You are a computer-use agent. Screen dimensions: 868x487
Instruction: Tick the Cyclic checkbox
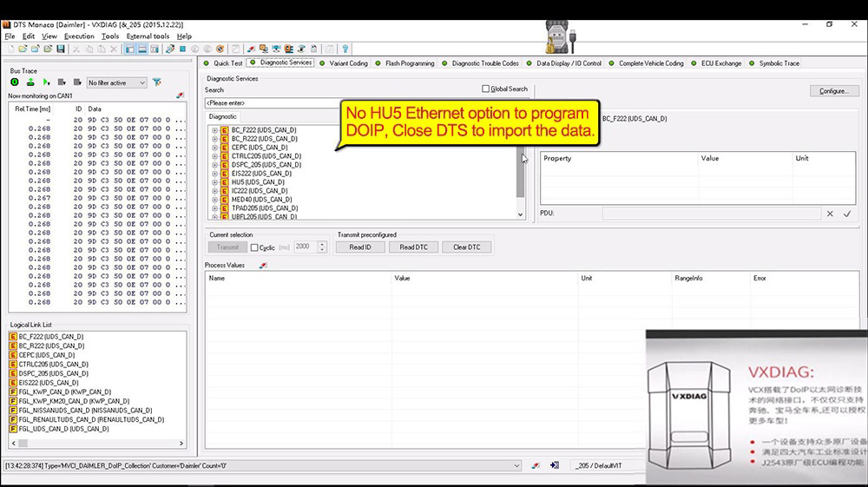[254, 247]
